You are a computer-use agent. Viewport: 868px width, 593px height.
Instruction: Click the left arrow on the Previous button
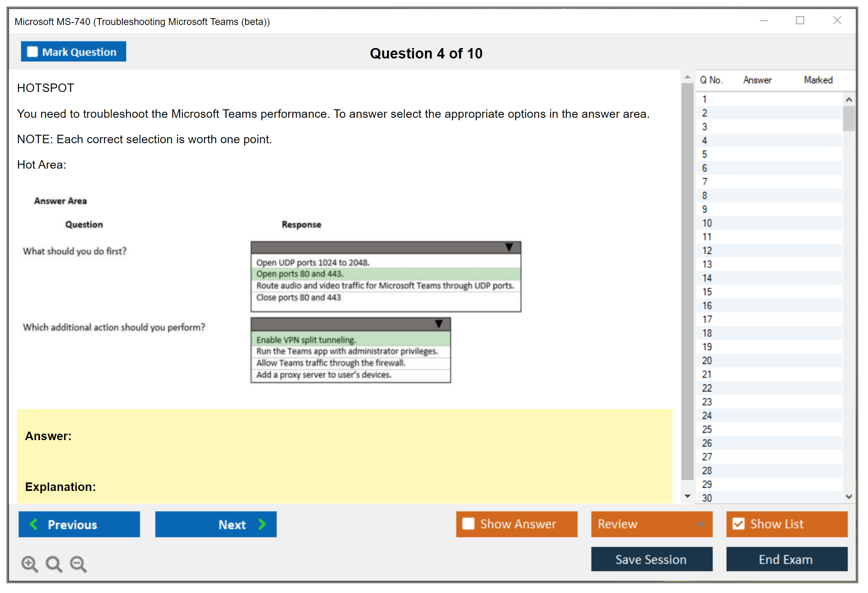34,524
